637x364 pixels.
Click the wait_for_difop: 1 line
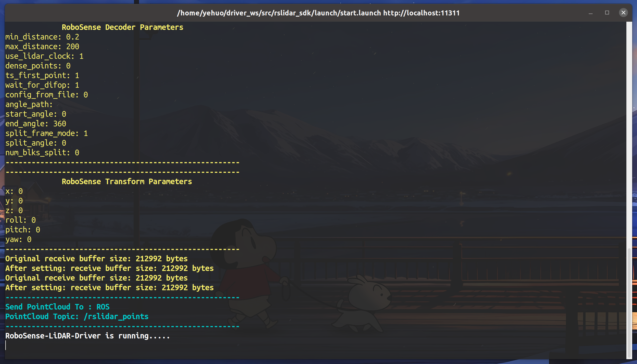pos(42,85)
